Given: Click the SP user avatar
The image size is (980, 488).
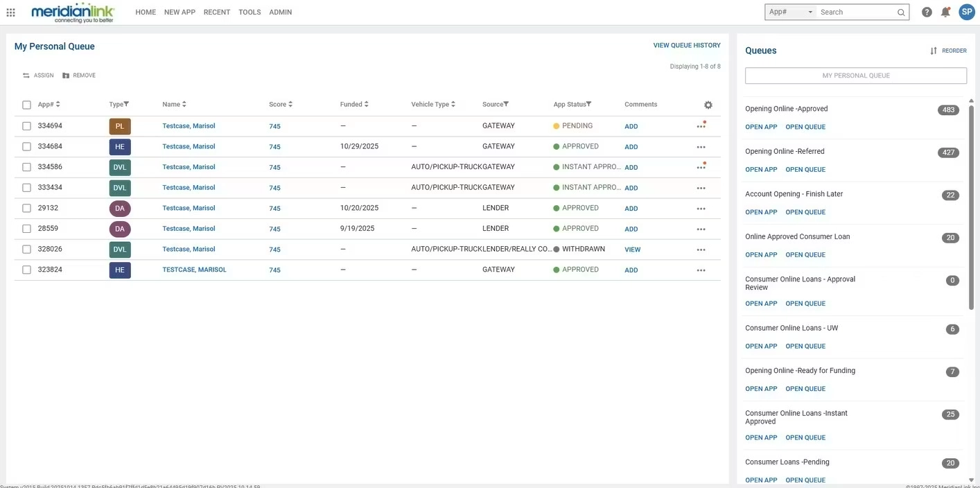Looking at the screenshot, I should coord(966,12).
